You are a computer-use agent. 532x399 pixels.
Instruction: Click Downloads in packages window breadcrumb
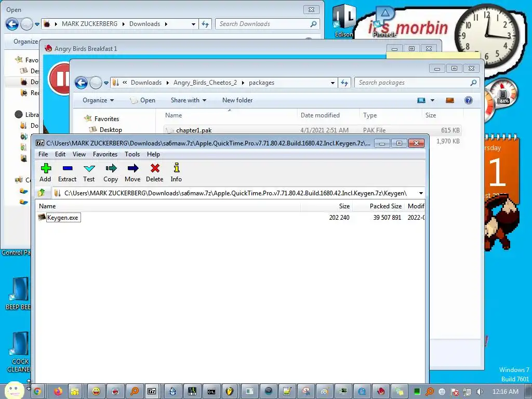click(146, 83)
